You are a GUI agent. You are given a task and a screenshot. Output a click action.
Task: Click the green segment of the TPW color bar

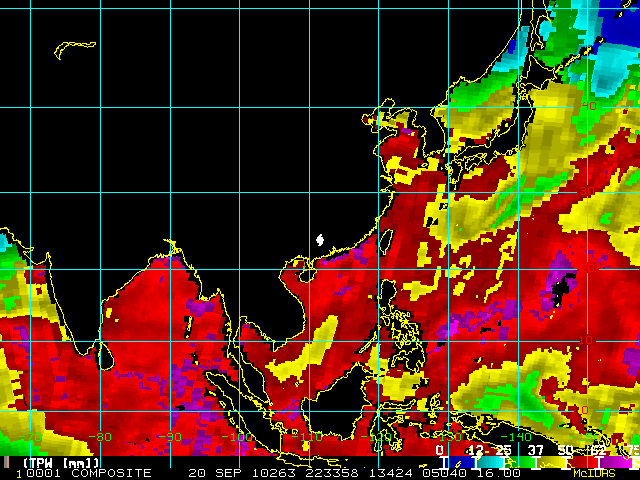520,462
